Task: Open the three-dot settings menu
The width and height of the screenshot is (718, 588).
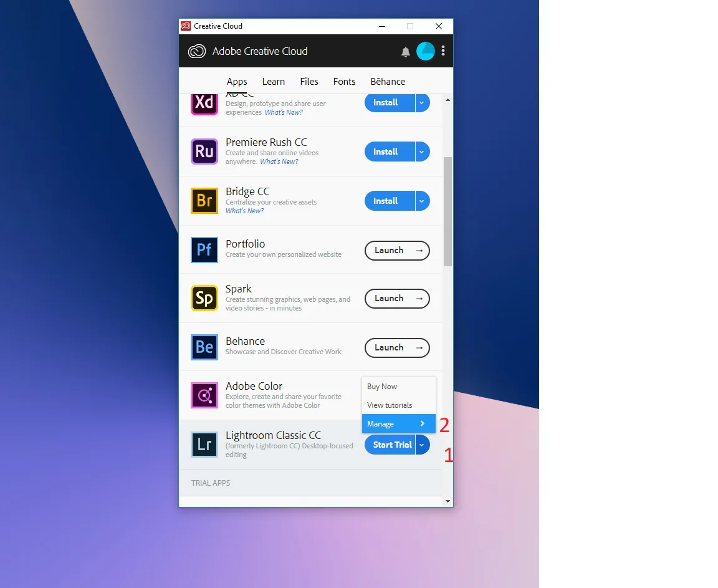Action: [x=443, y=51]
